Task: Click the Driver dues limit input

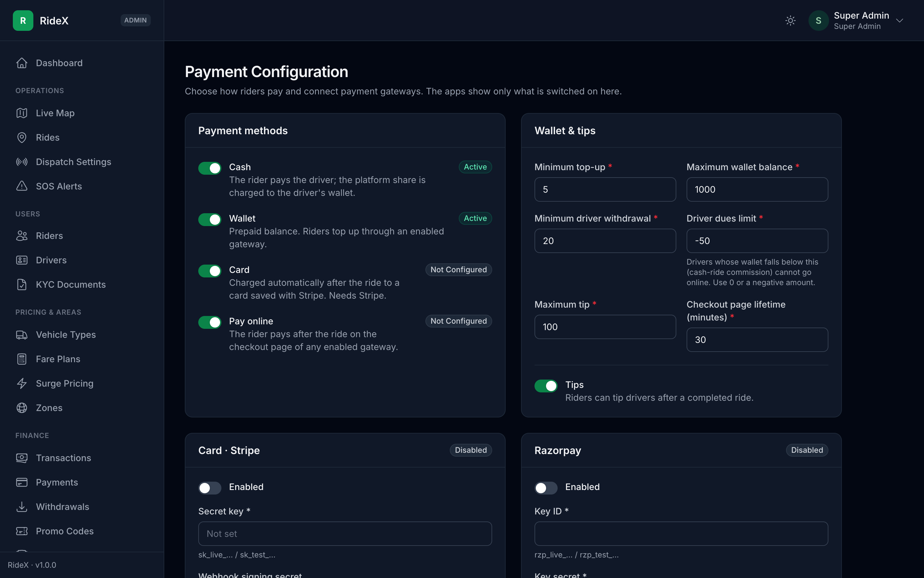Action: tap(757, 241)
